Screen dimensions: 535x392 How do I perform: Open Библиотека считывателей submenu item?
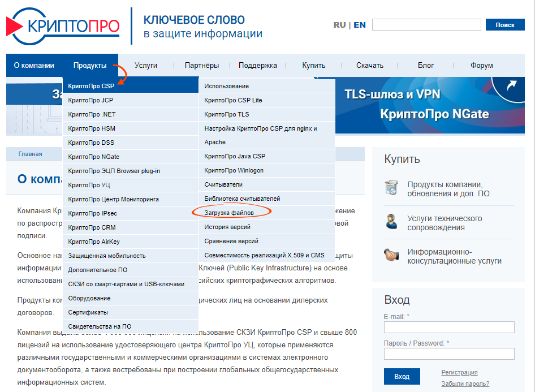point(267,199)
